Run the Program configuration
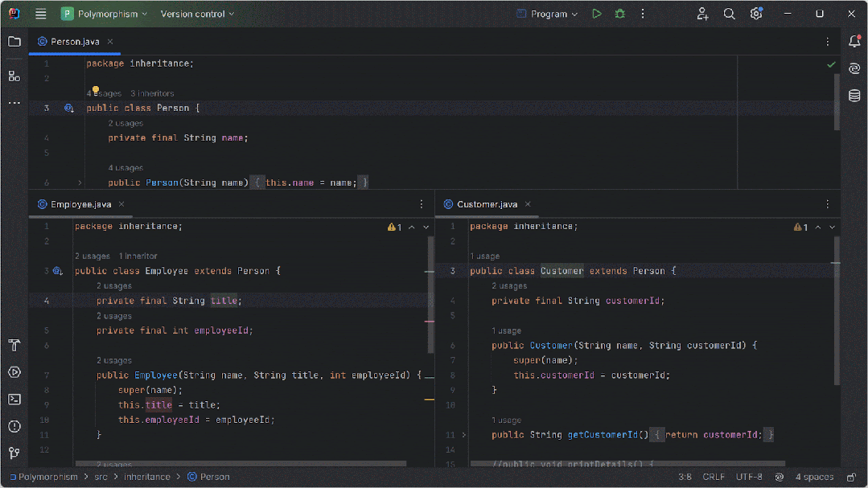The height and width of the screenshot is (488, 868). [x=596, y=14]
